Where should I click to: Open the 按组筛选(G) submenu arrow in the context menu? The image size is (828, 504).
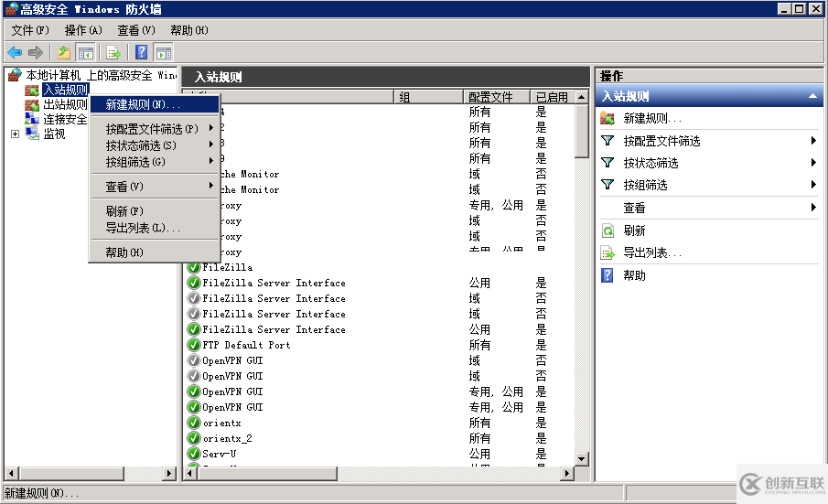tap(210, 160)
